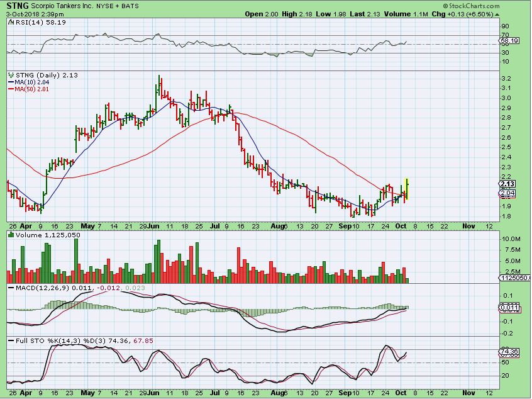The image size is (532, 399).
Task: Click the red MA(50) legend line swatch
Action: [11, 89]
